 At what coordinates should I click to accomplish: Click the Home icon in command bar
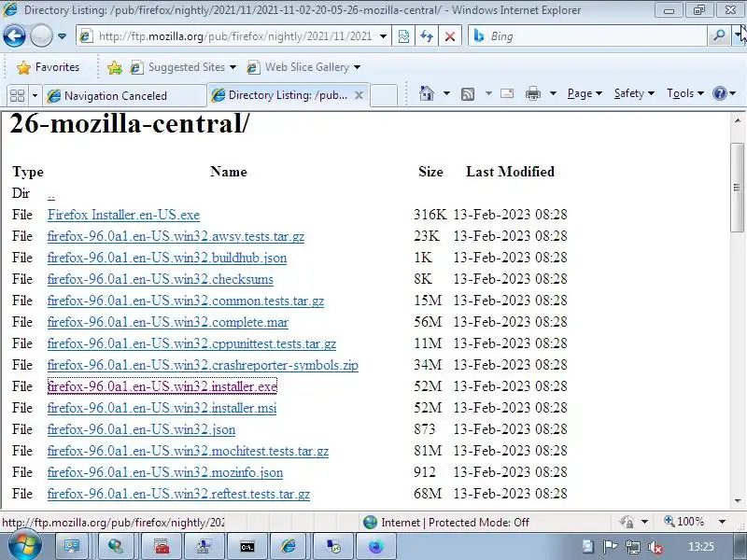tap(427, 93)
